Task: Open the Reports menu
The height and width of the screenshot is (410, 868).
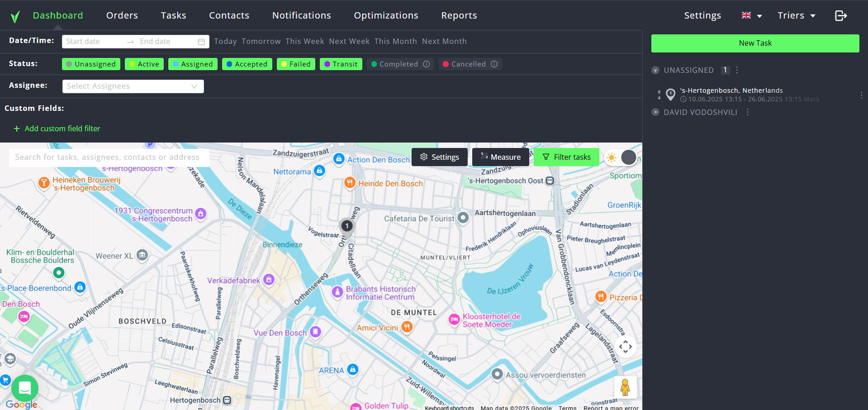Action: (x=459, y=15)
